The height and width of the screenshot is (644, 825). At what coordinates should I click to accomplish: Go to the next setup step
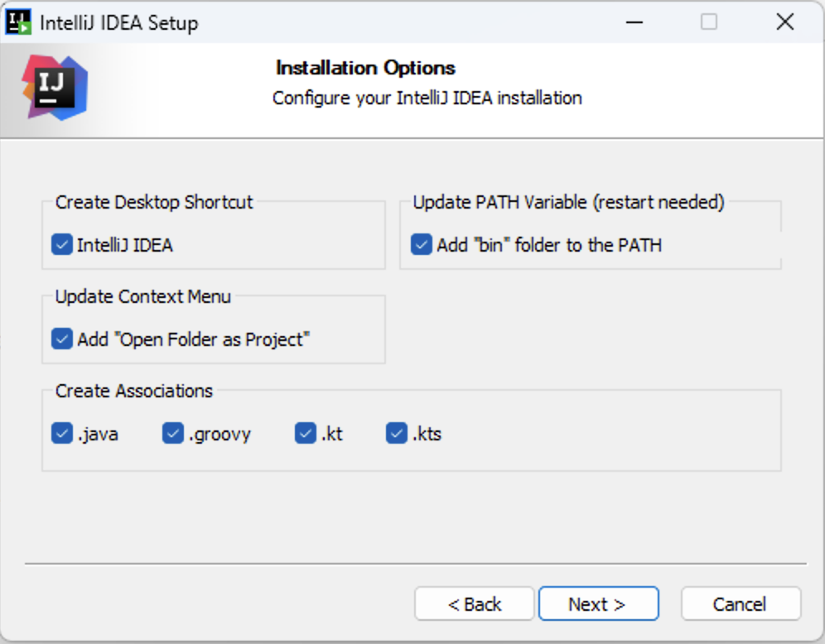(599, 604)
